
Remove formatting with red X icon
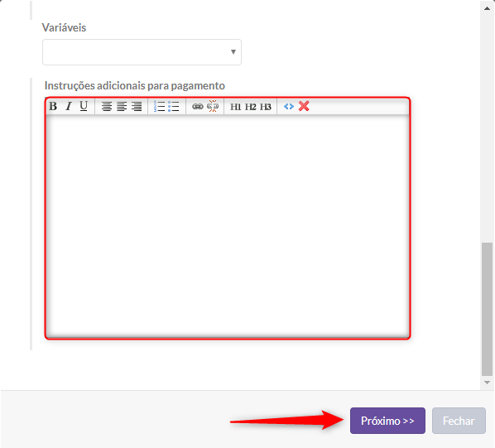[304, 106]
